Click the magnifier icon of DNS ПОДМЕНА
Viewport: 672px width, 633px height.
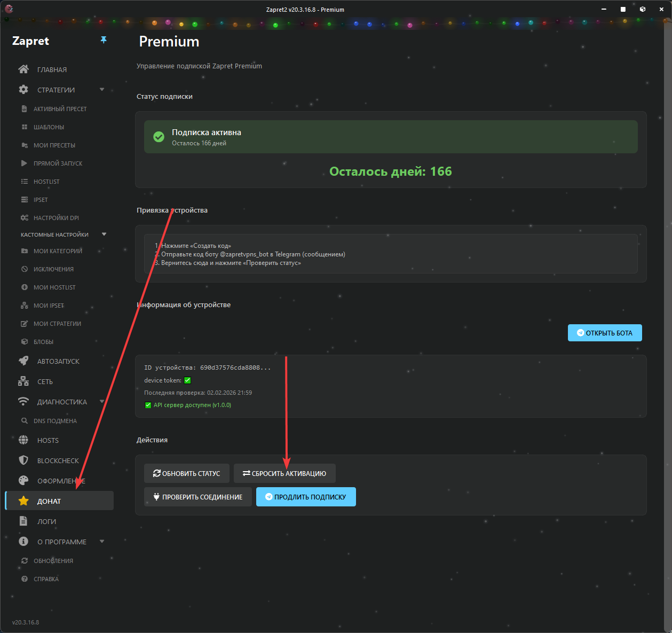[x=24, y=421]
